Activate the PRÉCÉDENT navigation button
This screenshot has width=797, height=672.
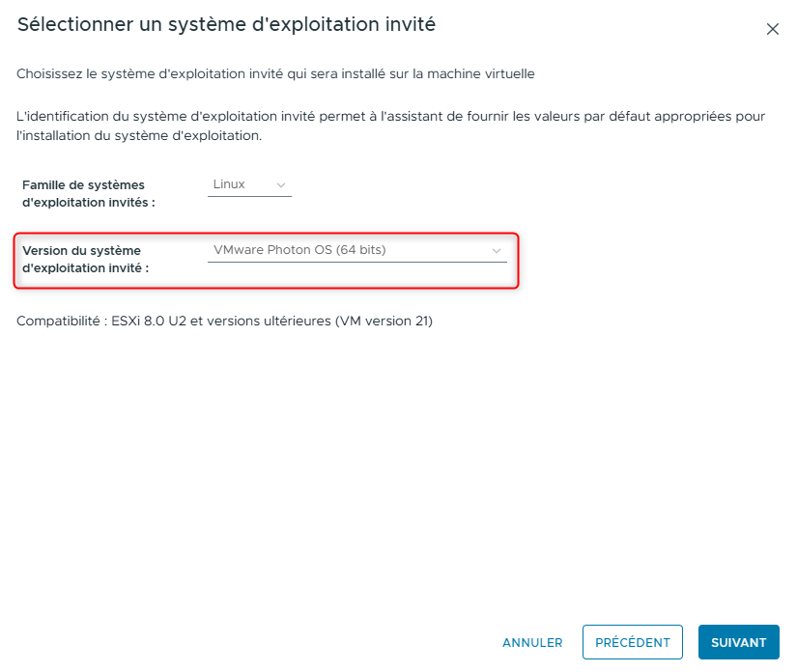(x=632, y=641)
